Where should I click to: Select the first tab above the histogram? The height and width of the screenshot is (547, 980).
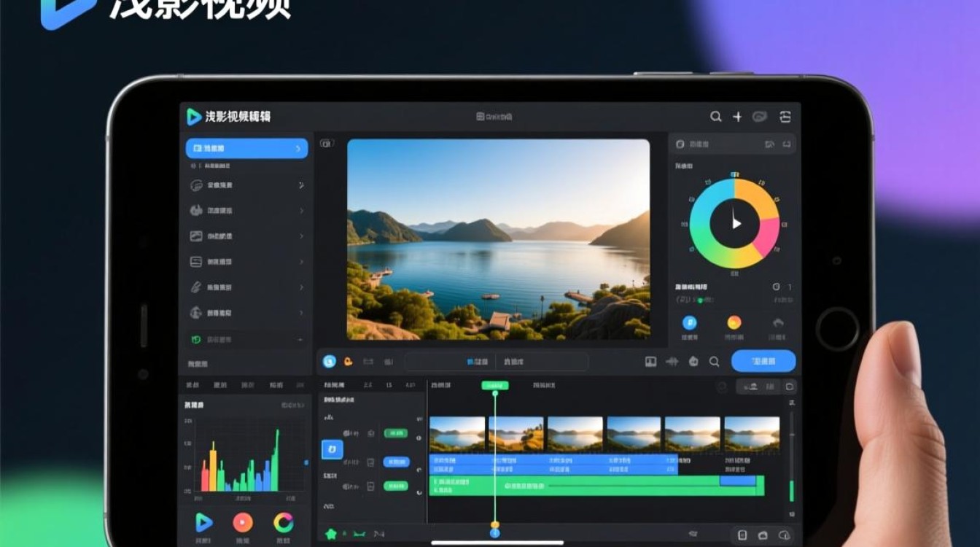(x=192, y=385)
